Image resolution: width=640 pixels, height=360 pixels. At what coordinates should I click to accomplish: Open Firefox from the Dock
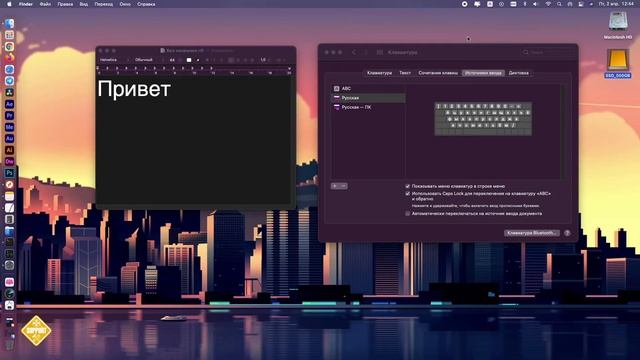(x=9, y=58)
